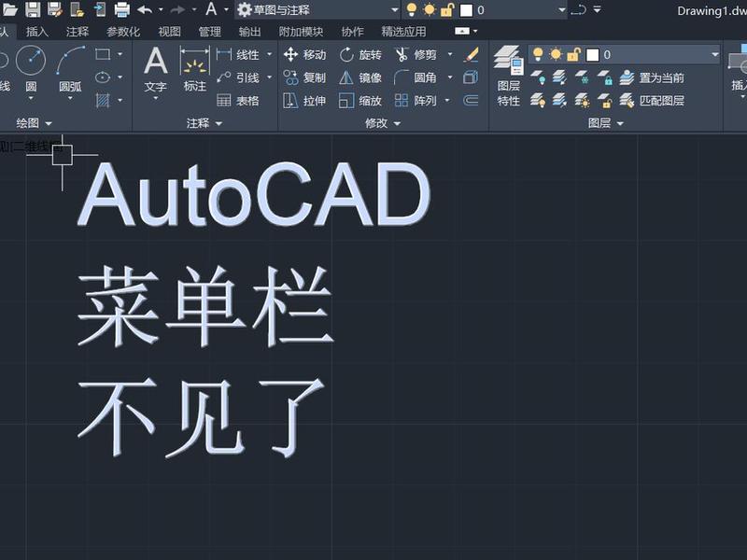Screen dimensions: 747x560
Task: Click Open from Web & Mobile icon
Action: [x=78, y=9]
